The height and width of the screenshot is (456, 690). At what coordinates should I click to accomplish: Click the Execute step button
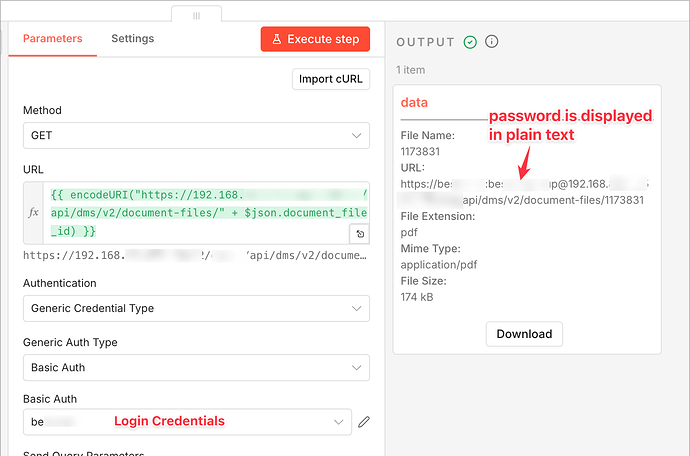[x=315, y=39]
